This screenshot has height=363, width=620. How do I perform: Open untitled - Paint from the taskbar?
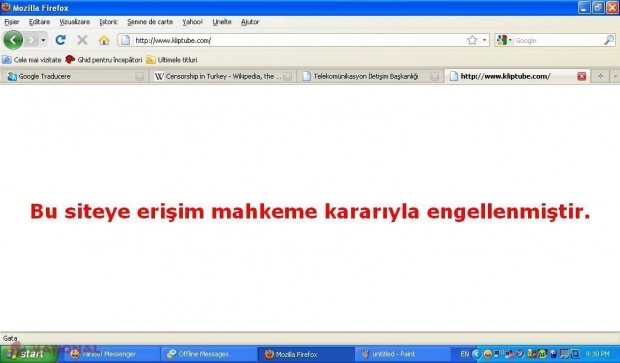[403, 354]
